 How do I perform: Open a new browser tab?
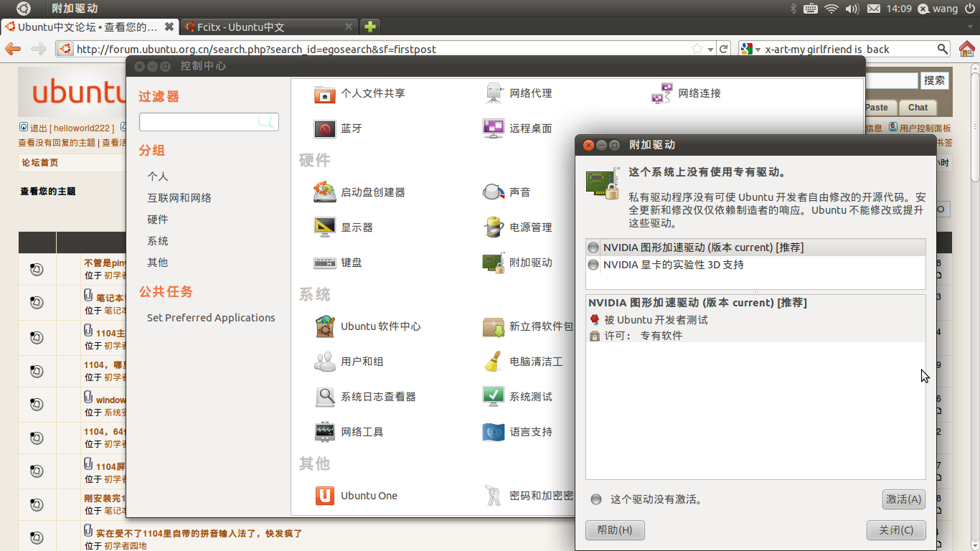pos(369,27)
